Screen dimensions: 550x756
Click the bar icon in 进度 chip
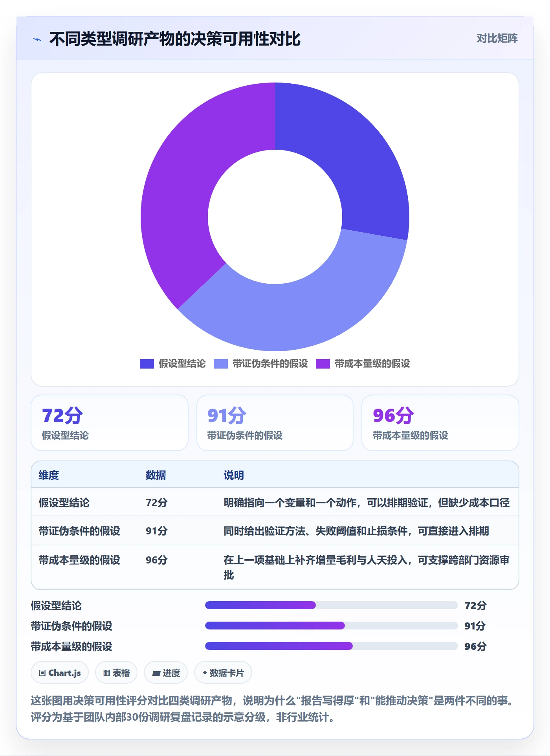[x=156, y=673]
